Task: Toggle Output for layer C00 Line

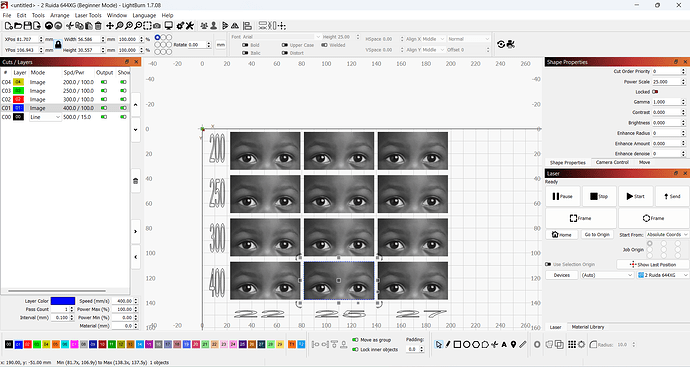Action: tap(104, 117)
